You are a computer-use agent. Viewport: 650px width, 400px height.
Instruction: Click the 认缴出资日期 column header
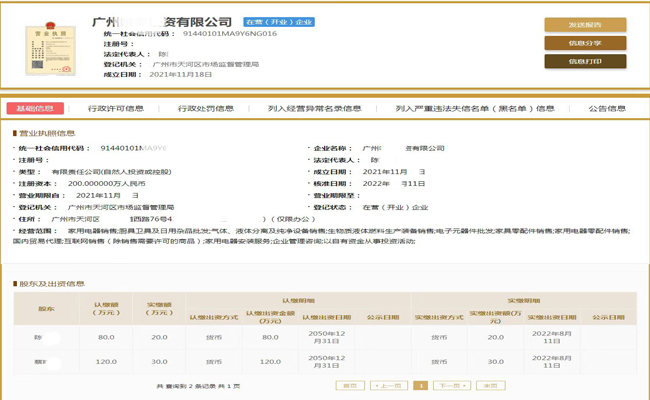(x=327, y=317)
